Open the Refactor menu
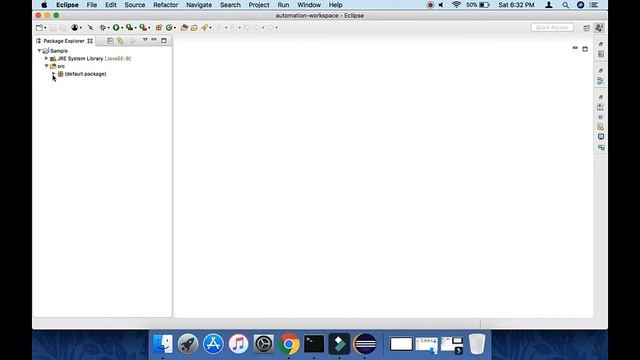640x360 pixels. (x=165, y=5)
